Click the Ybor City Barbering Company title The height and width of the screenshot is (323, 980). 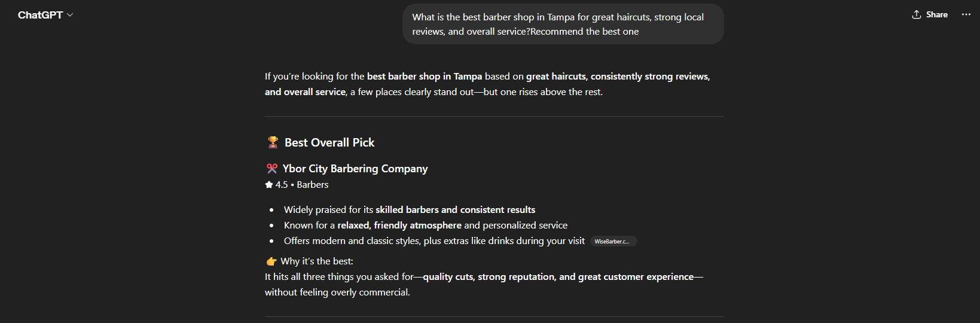[355, 169]
